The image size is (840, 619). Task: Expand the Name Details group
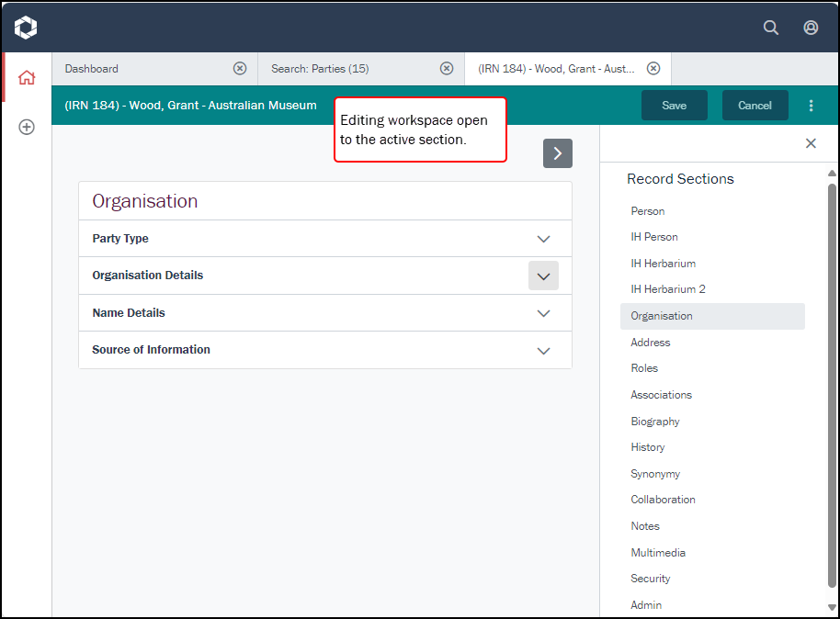(543, 313)
